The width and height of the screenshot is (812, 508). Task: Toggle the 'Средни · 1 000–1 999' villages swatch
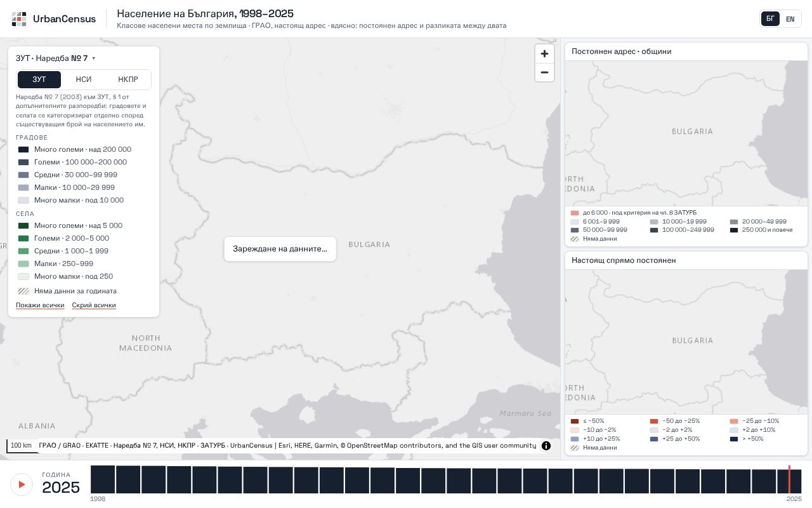tap(23, 251)
